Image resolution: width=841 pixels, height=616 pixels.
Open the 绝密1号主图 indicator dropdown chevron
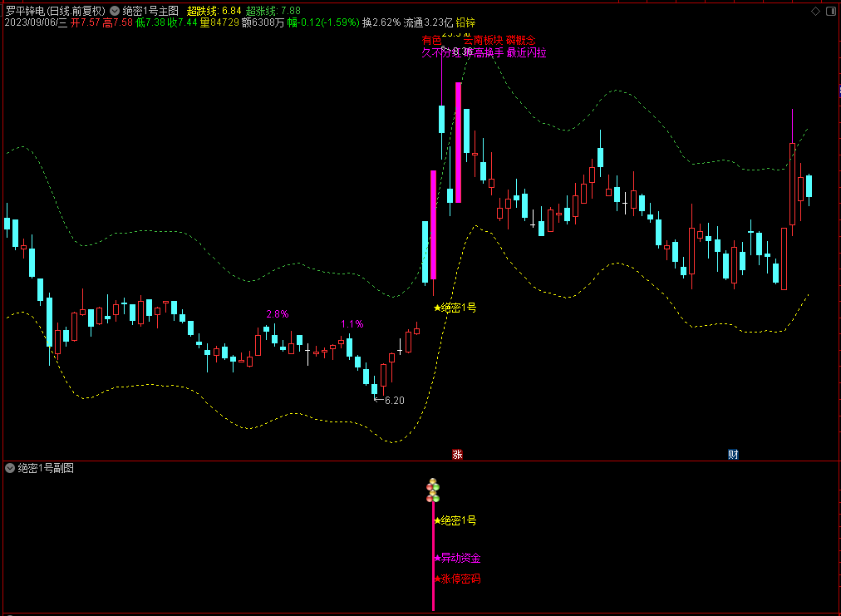115,10
